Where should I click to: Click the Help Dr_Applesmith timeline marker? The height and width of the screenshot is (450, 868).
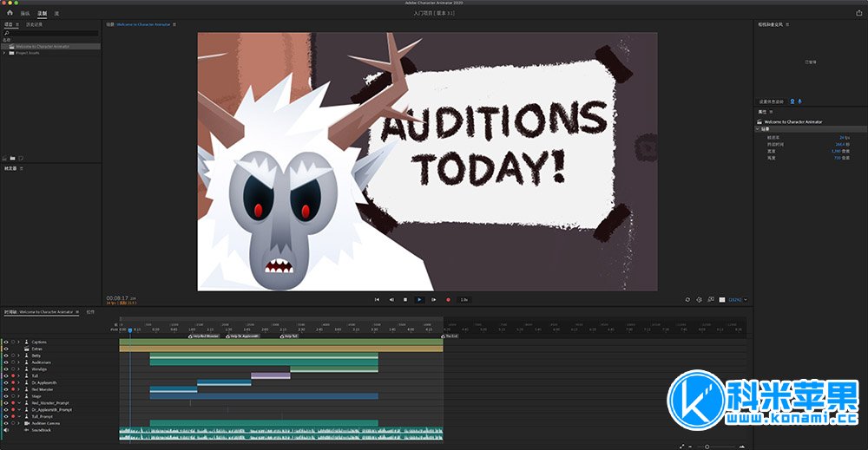242,336
